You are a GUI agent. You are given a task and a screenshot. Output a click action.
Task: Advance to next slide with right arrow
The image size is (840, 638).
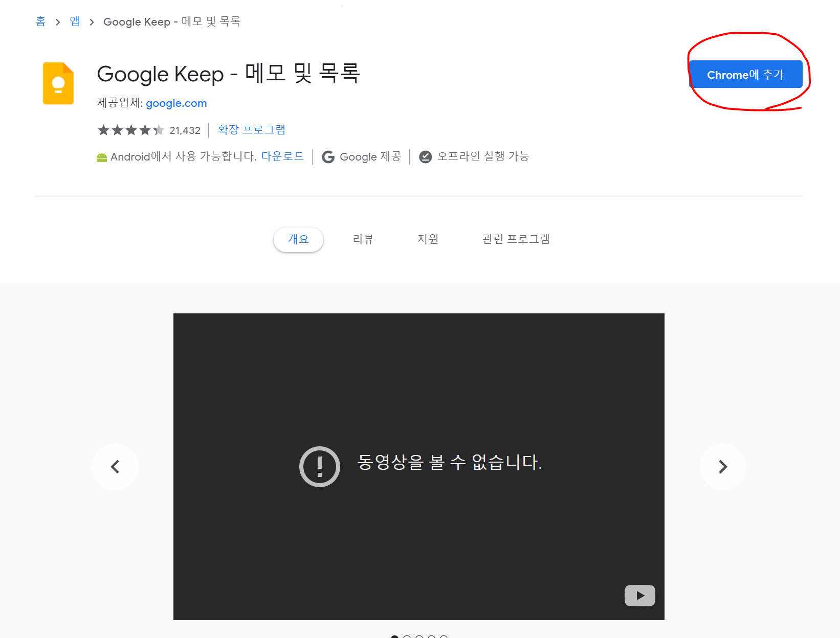723,467
